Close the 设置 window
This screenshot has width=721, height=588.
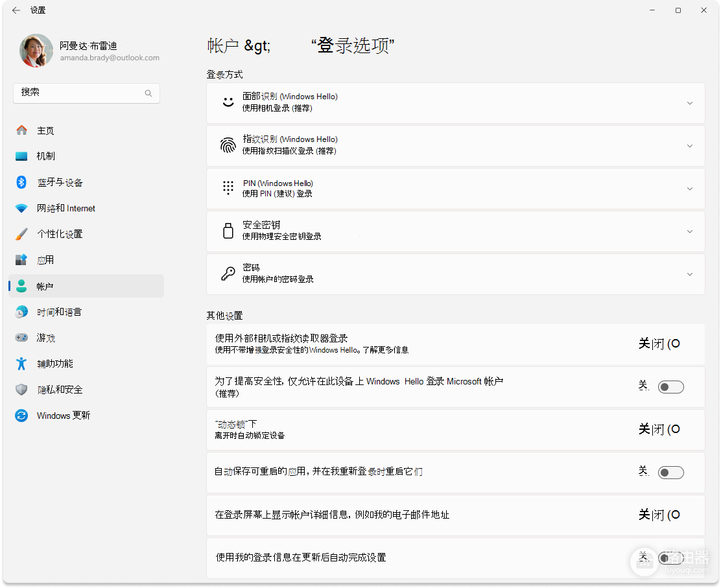703,10
